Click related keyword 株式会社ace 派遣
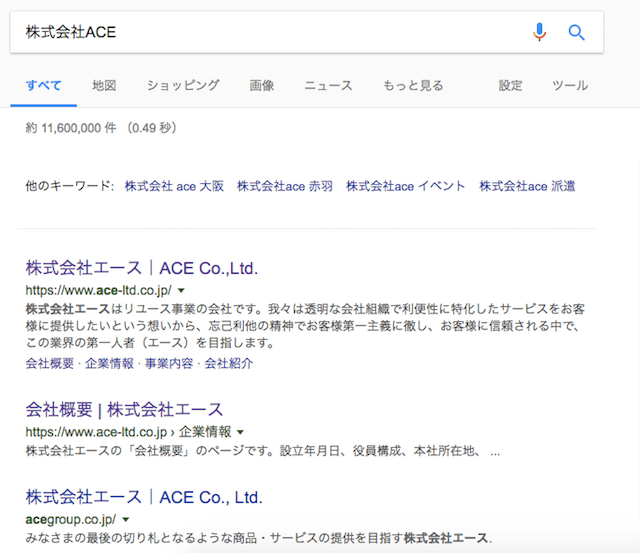640x553 pixels. [x=527, y=186]
